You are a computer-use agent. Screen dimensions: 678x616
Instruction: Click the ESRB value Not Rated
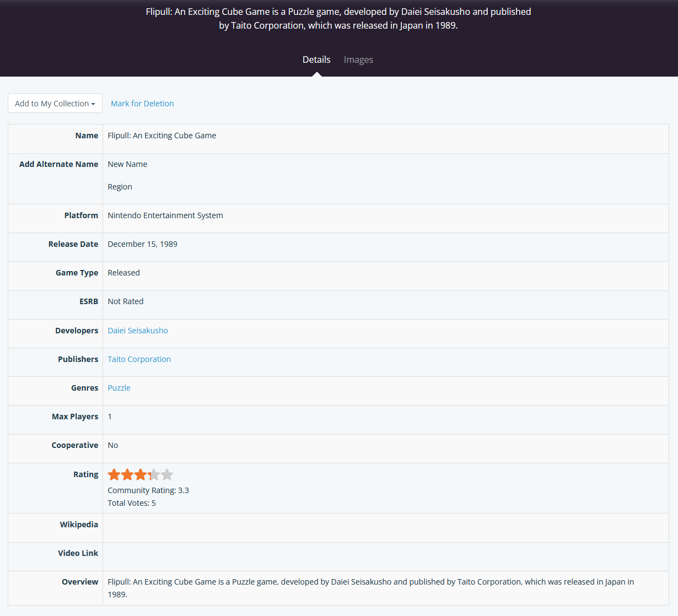click(x=126, y=301)
